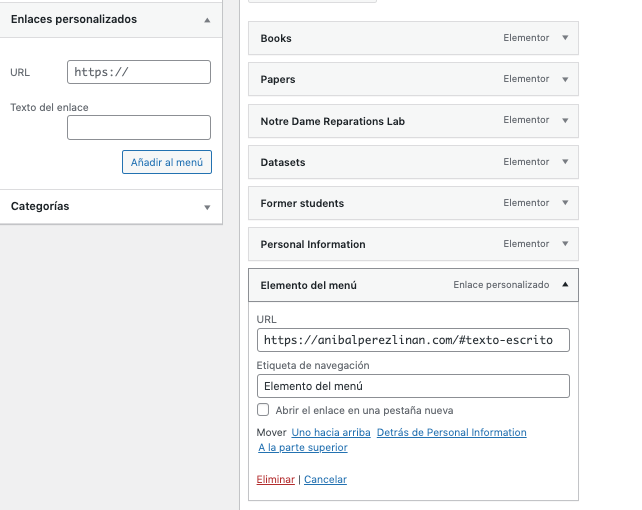642x510 pixels.
Task: Move item with A la parte superior link
Action: coord(303,447)
